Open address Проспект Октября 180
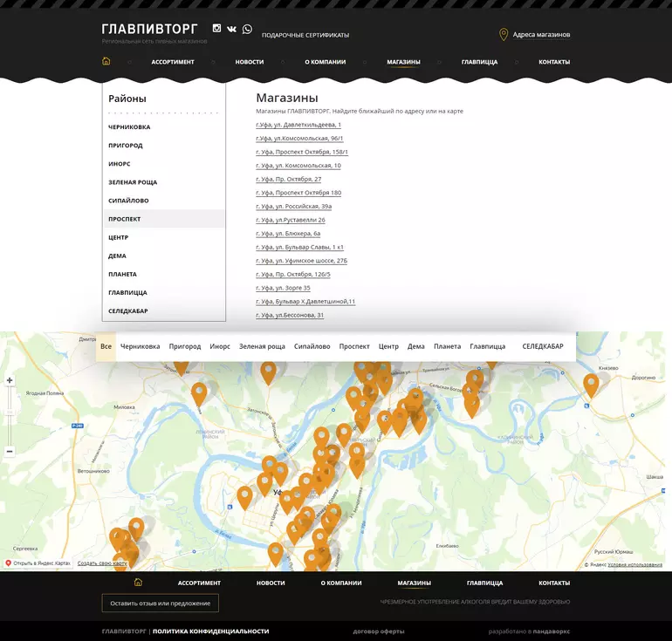The height and width of the screenshot is (641, 672). point(298,193)
